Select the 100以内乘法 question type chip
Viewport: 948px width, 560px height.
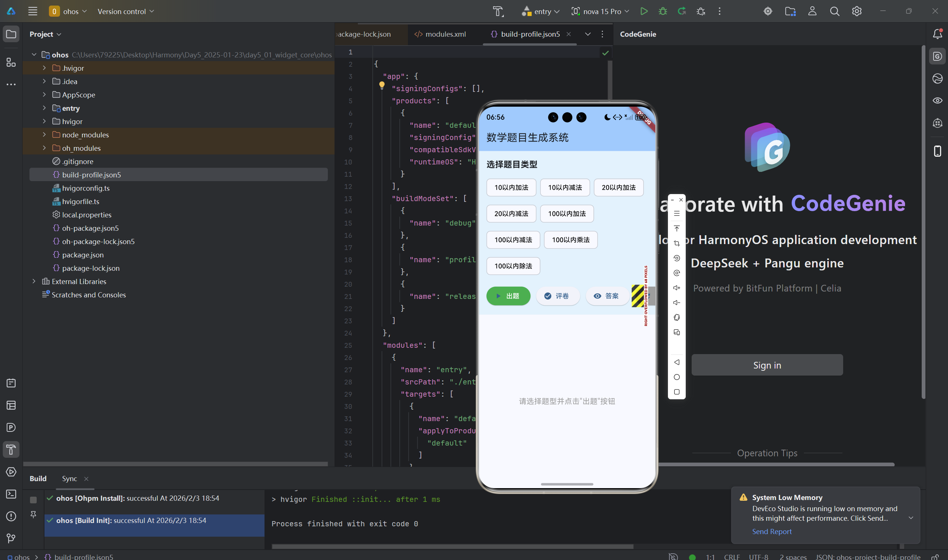pyautogui.click(x=571, y=240)
